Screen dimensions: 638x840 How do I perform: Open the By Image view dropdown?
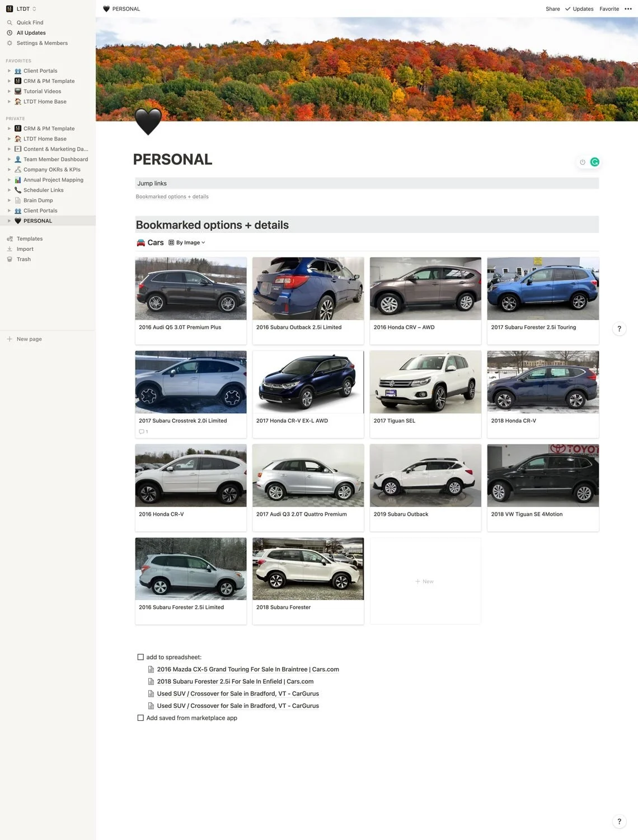point(187,242)
